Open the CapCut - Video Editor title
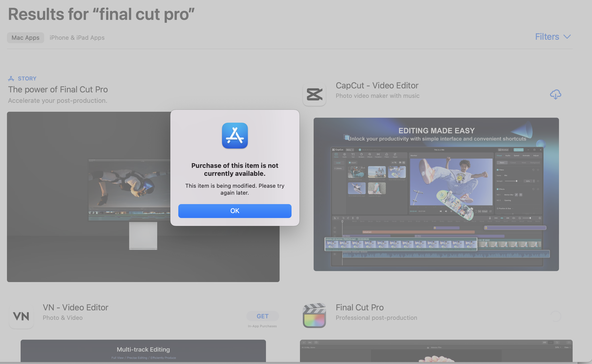This screenshot has width=592, height=364. [x=377, y=85]
